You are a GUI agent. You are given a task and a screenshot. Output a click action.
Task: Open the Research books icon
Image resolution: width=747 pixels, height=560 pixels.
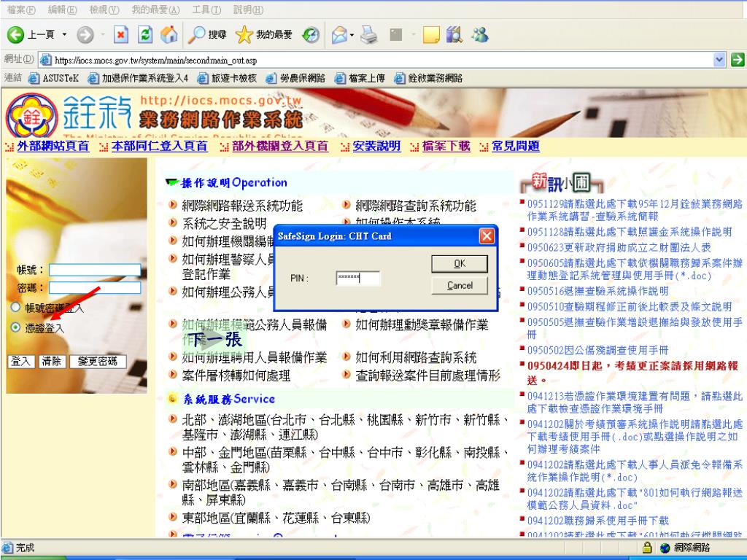(x=454, y=35)
